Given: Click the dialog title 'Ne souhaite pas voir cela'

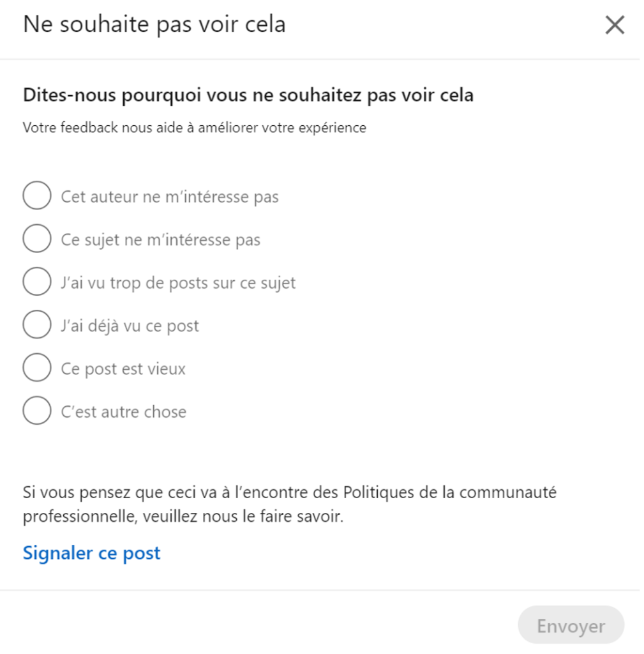Looking at the screenshot, I should (154, 24).
